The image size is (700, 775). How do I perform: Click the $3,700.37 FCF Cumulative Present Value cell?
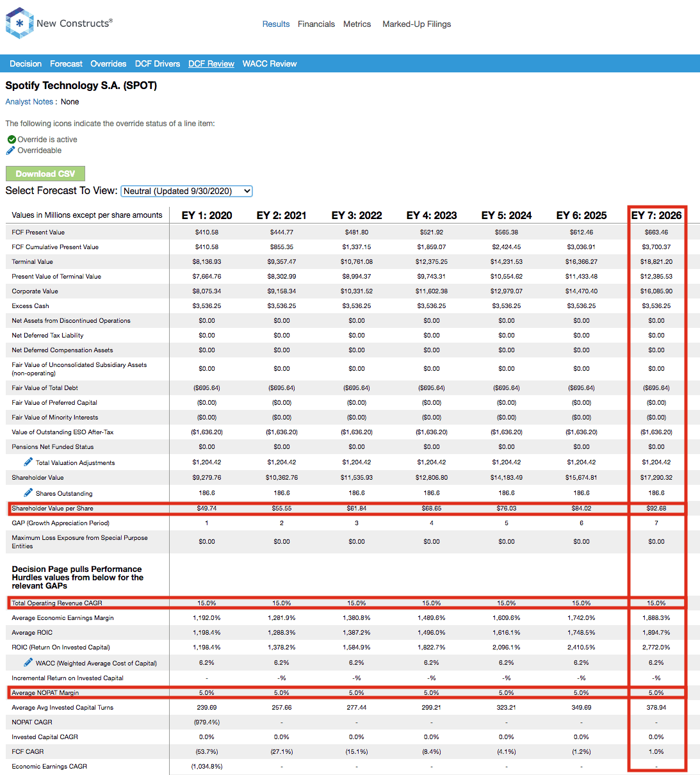coord(656,247)
